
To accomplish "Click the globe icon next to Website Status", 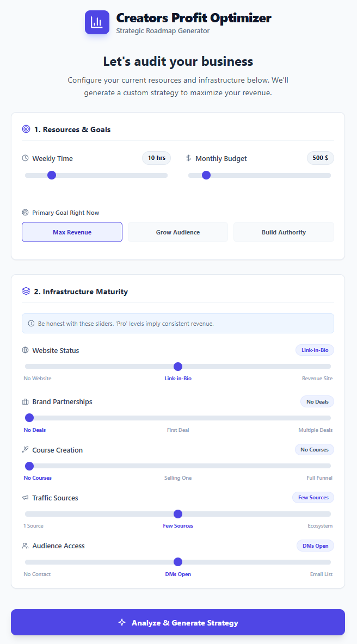I will (x=27, y=350).
